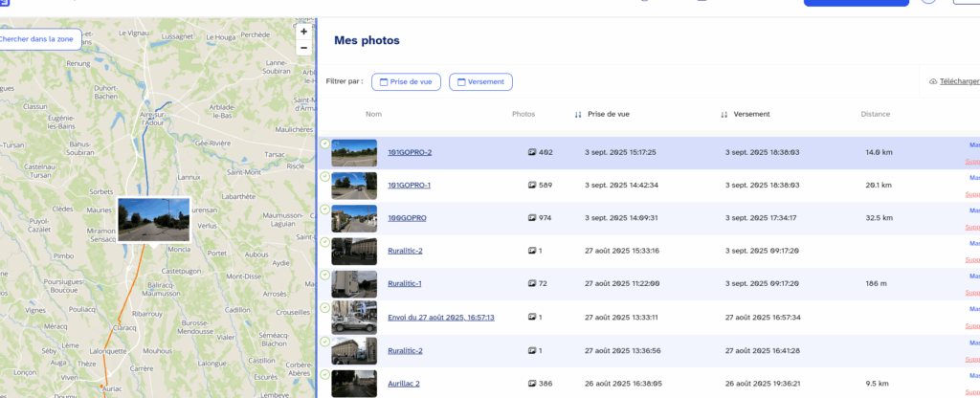This screenshot has width=980, height=398.
Task: Sort the list by Prise de vue
Action: click(578, 115)
